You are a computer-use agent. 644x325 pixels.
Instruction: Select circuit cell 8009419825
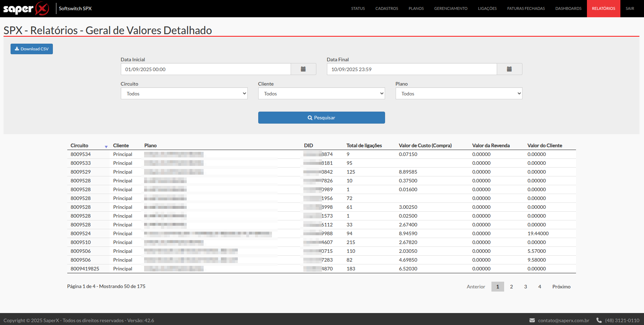(85, 269)
